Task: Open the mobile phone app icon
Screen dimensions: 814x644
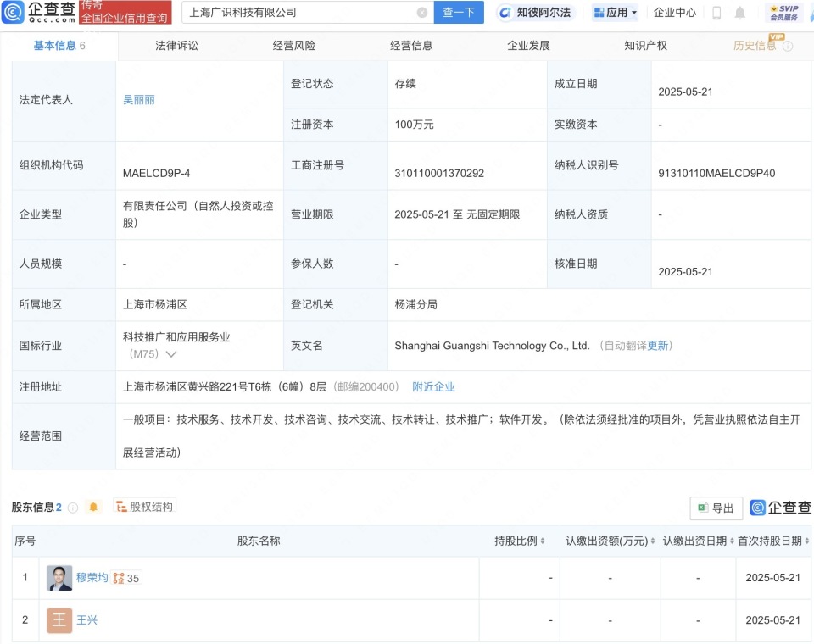Action: click(x=716, y=13)
